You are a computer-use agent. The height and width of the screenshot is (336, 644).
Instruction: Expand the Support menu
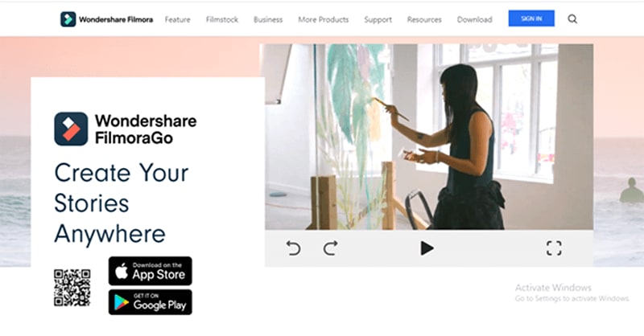(378, 19)
